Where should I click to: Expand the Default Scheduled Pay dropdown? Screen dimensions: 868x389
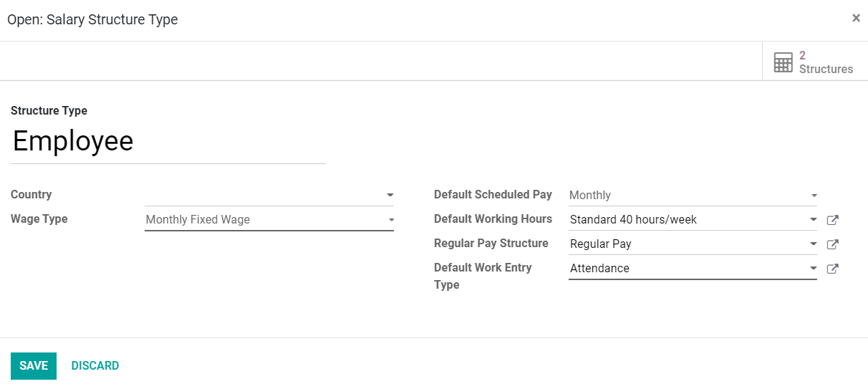coord(814,196)
